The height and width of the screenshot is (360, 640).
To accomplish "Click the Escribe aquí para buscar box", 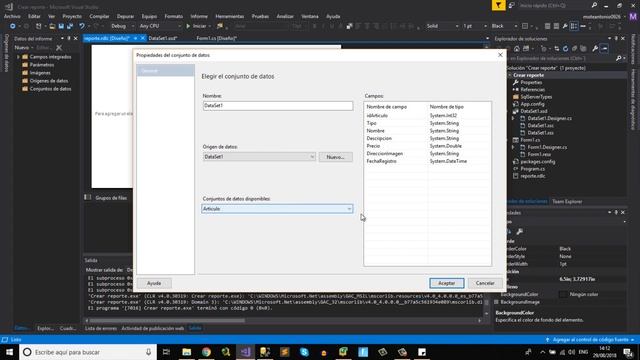I will pos(88,352).
